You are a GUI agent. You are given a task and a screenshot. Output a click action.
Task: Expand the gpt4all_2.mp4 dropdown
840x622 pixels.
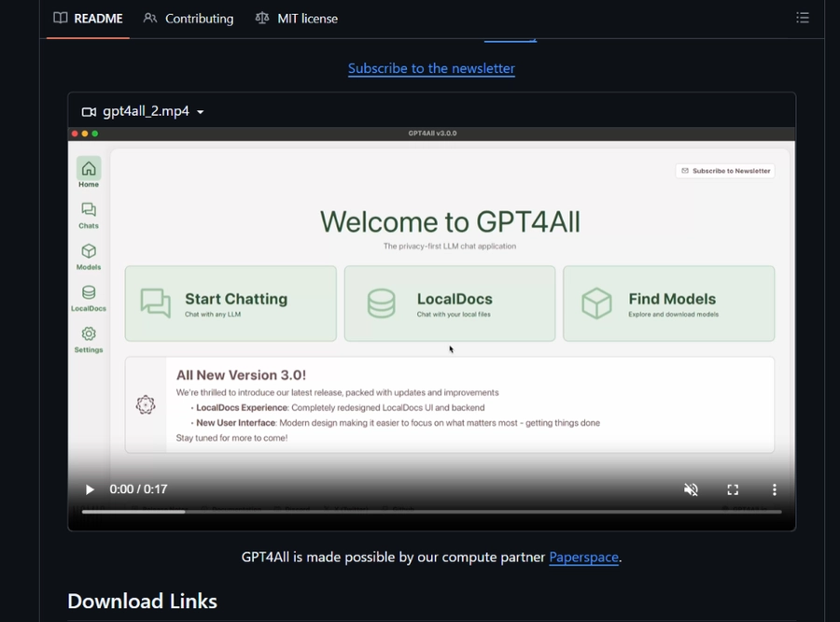point(201,111)
